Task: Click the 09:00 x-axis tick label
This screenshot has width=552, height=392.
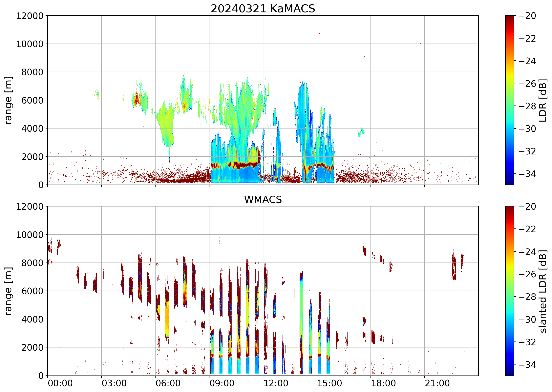Action: tap(222, 383)
